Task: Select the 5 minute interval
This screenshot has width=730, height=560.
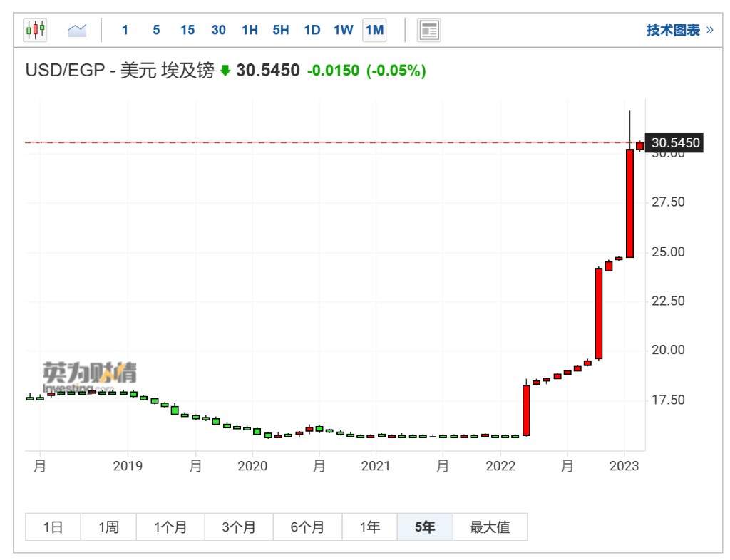Action: pyautogui.click(x=156, y=30)
